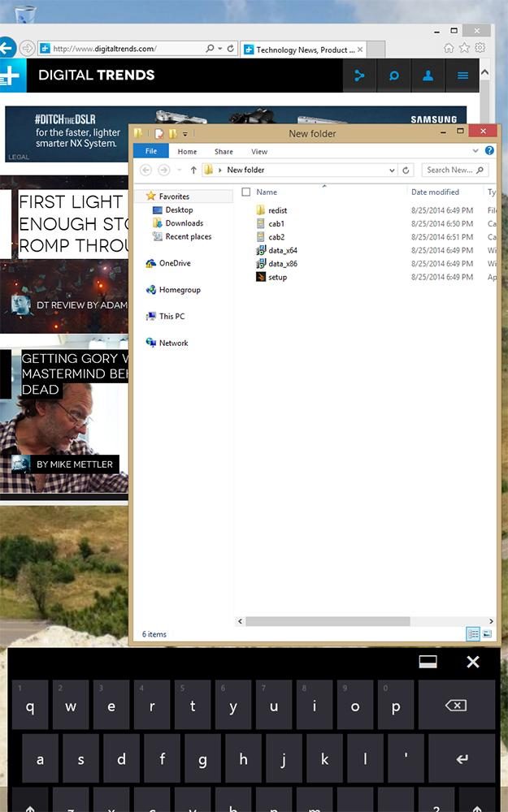Click Digital Trends share icon
This screenshot has height=812, width=508.
coord(359,76)
